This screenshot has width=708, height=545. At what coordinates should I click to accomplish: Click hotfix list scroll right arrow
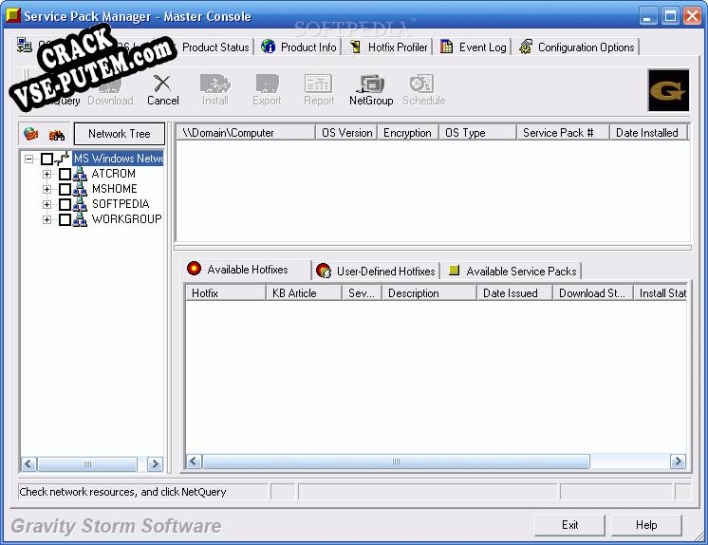[678, 461]
